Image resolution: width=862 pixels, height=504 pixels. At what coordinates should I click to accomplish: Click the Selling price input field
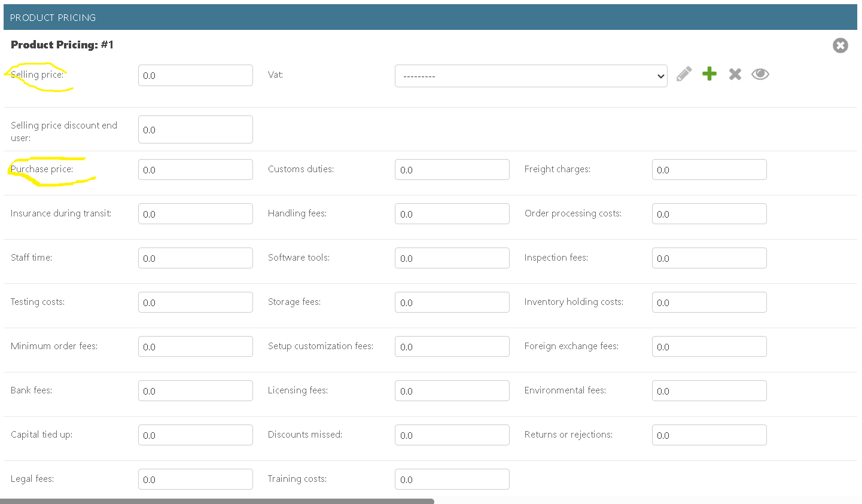coord(195,75)
